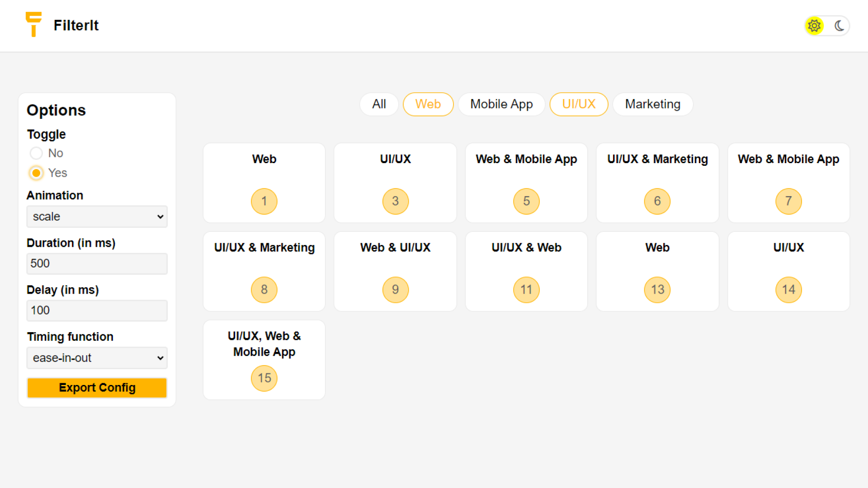Select the Yes toggle radio option

(x=36, y=173)
